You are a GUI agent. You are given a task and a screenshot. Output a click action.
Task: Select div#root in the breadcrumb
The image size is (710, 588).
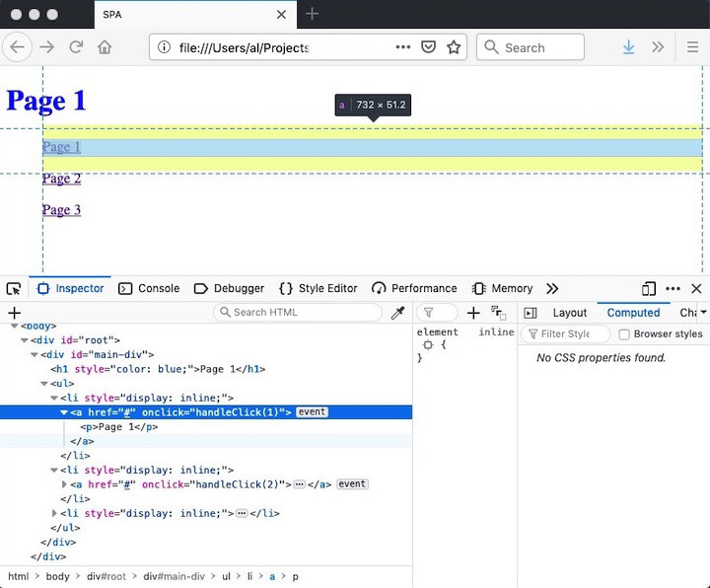[x=106, y=576]
